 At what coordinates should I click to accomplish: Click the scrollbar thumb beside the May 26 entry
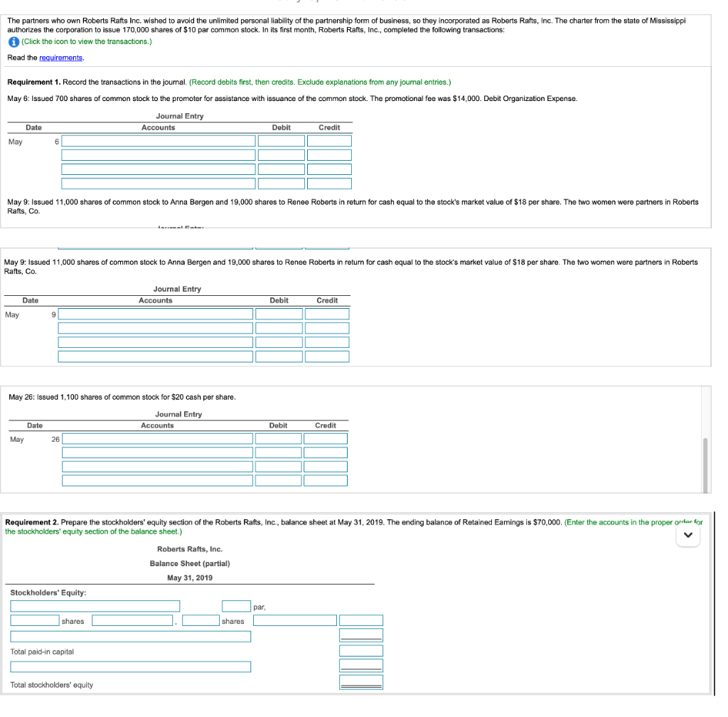click(705, 465)
